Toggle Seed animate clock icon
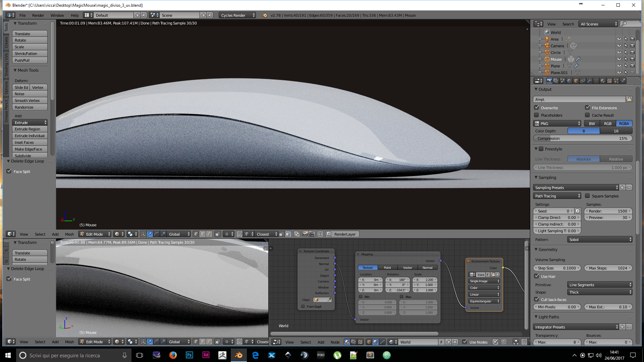The image size is (644, 362). (578, 211)
